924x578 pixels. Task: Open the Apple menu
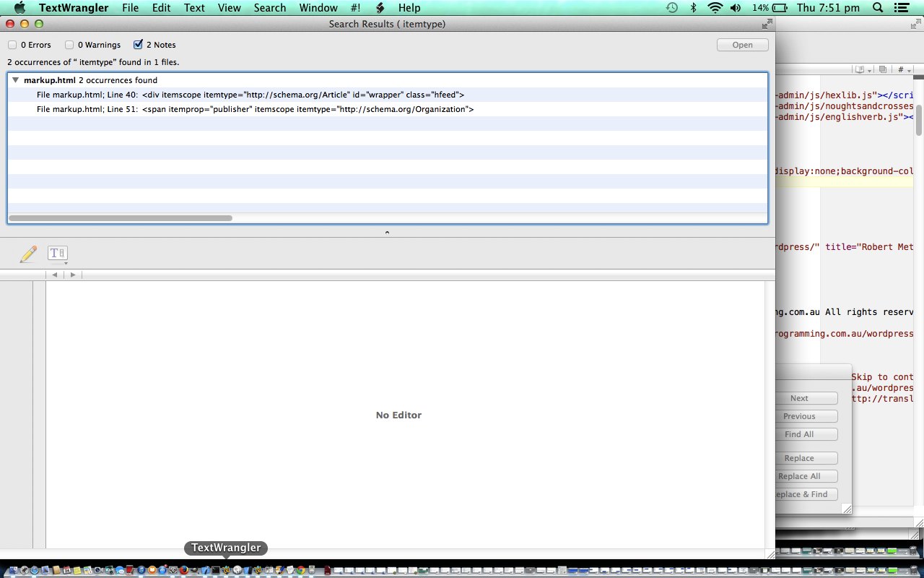click(19, 8)
